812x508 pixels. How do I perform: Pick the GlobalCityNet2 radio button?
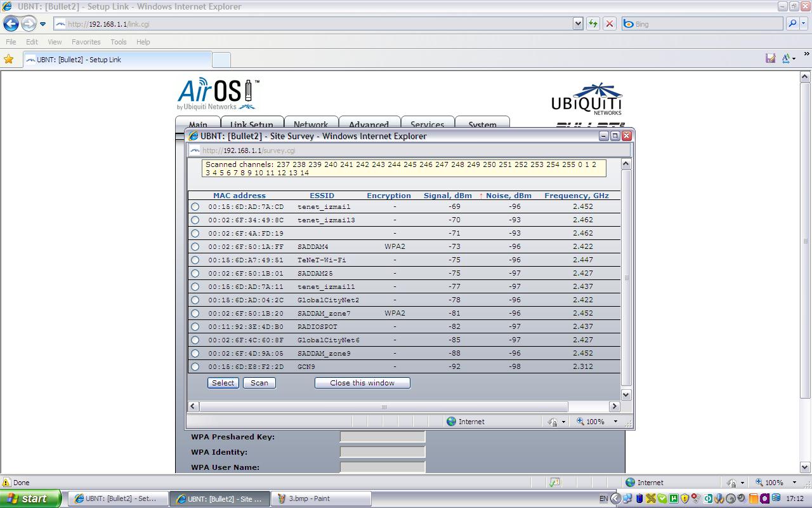tap(195, 300)
